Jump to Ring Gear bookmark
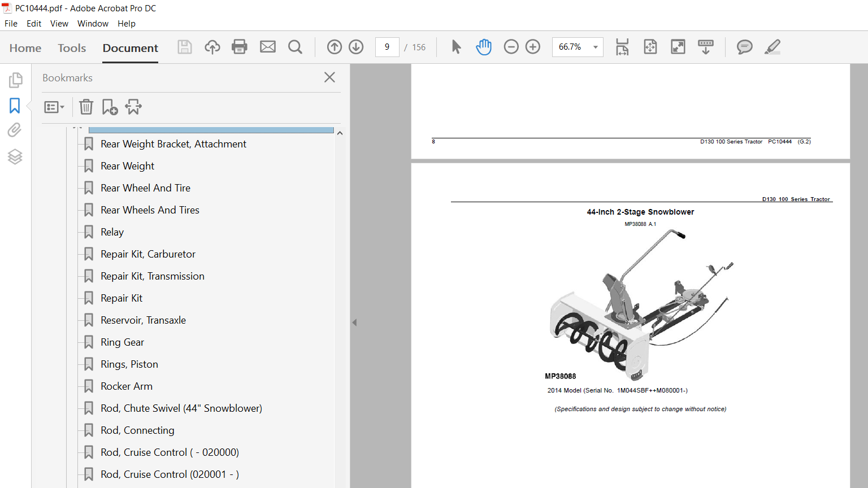 pyautogui.click(x=122, y=342)
